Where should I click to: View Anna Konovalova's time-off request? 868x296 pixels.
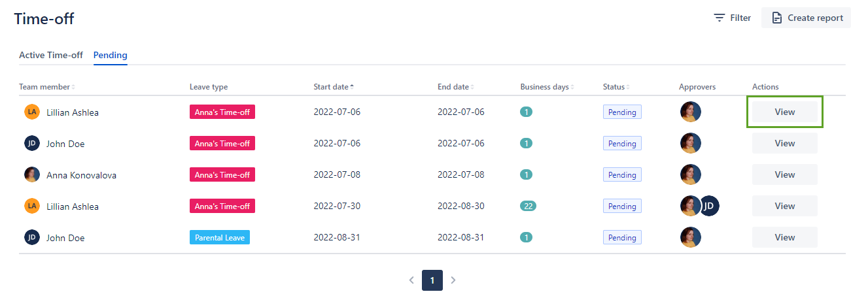click(x=784, y=174)
